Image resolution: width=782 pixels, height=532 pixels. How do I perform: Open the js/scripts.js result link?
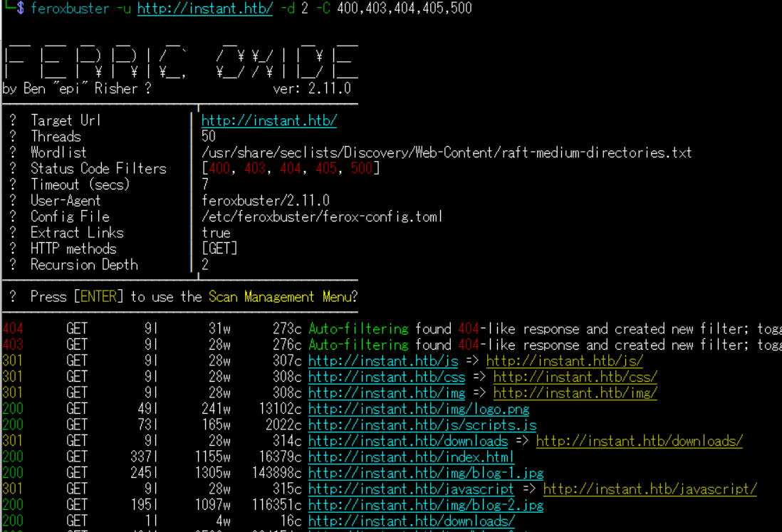(x=422, y=425)
